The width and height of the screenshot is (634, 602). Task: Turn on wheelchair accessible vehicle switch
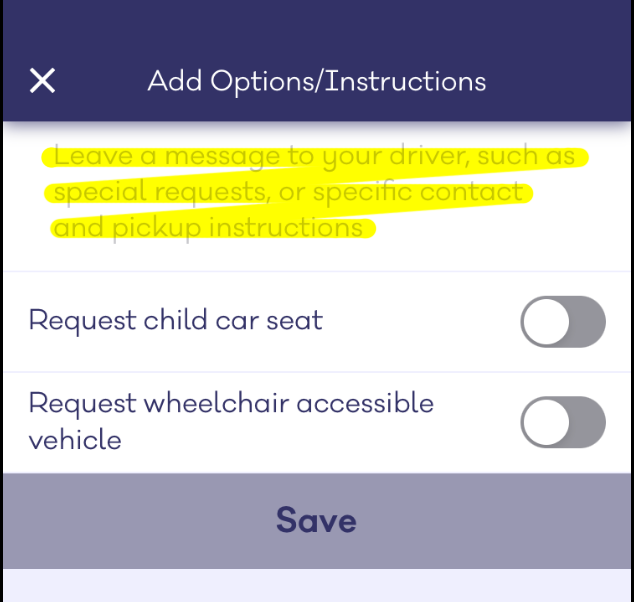[x=563, y=422]
